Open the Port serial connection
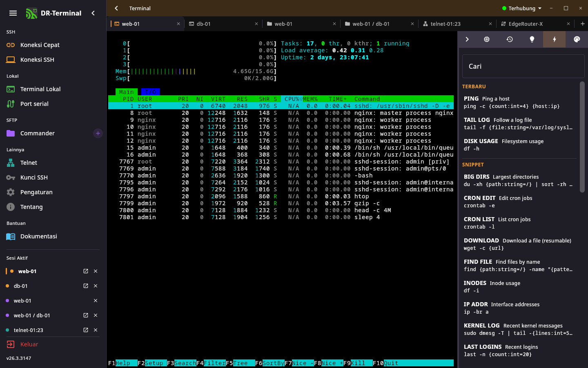588x368 pixels. (x=53, y=104)
